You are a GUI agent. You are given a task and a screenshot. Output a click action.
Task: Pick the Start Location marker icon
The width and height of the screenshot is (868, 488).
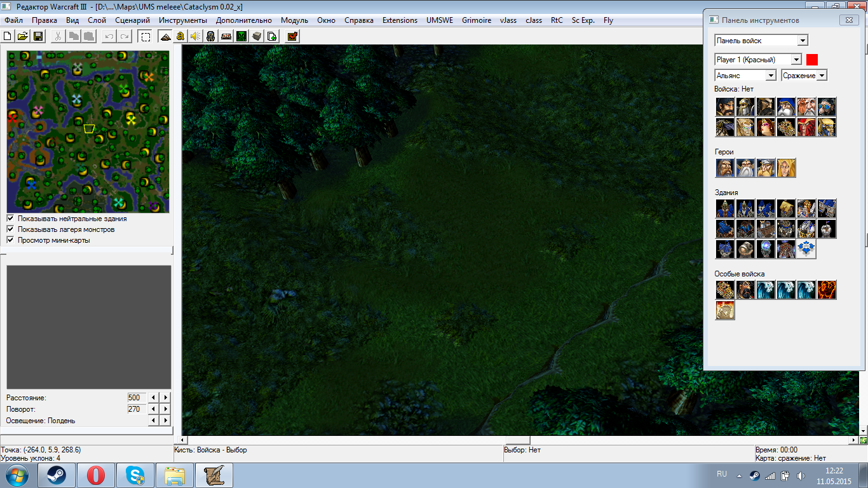pyautogui.click(x=806, y=249)
